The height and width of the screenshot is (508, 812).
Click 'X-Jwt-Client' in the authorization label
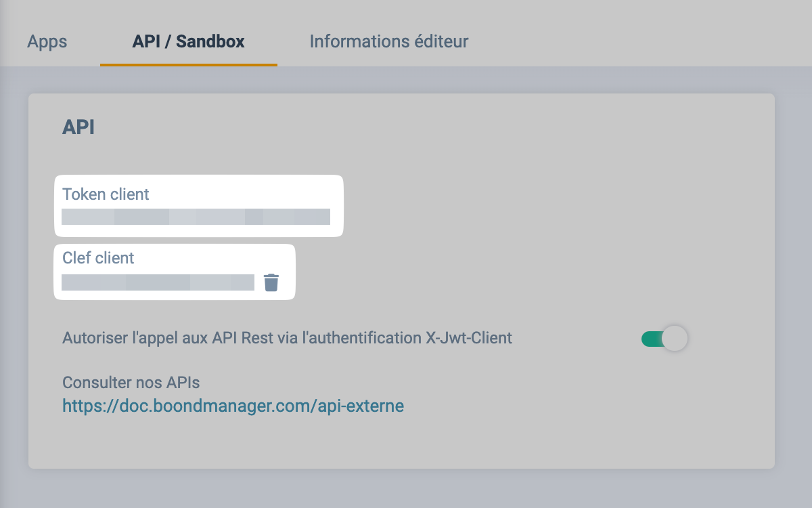(x=468, y=337)
